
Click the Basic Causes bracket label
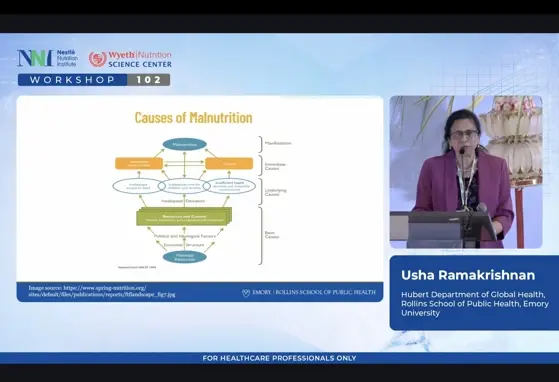pos(272,234)
